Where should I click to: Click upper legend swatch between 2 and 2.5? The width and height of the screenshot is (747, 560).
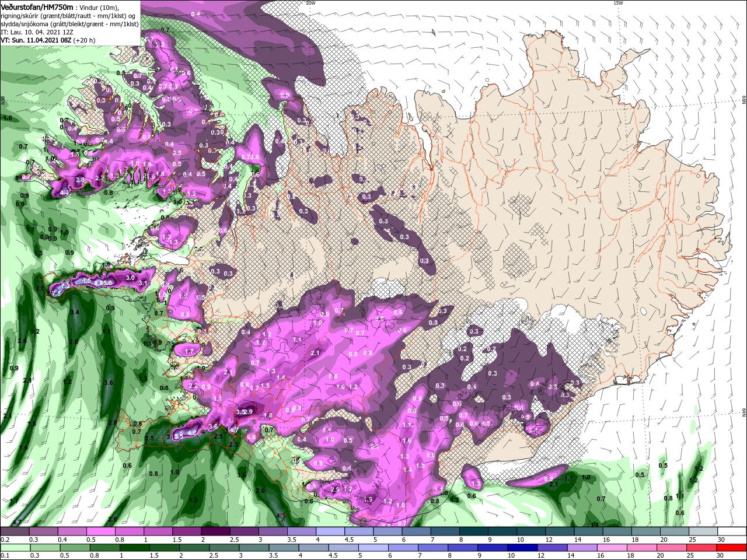click(x=216, y=531)
